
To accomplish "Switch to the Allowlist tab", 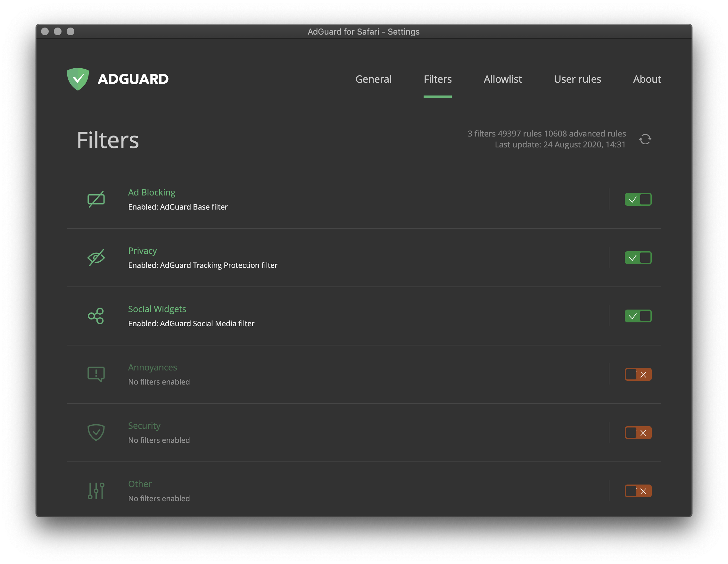I will [503, 79].
